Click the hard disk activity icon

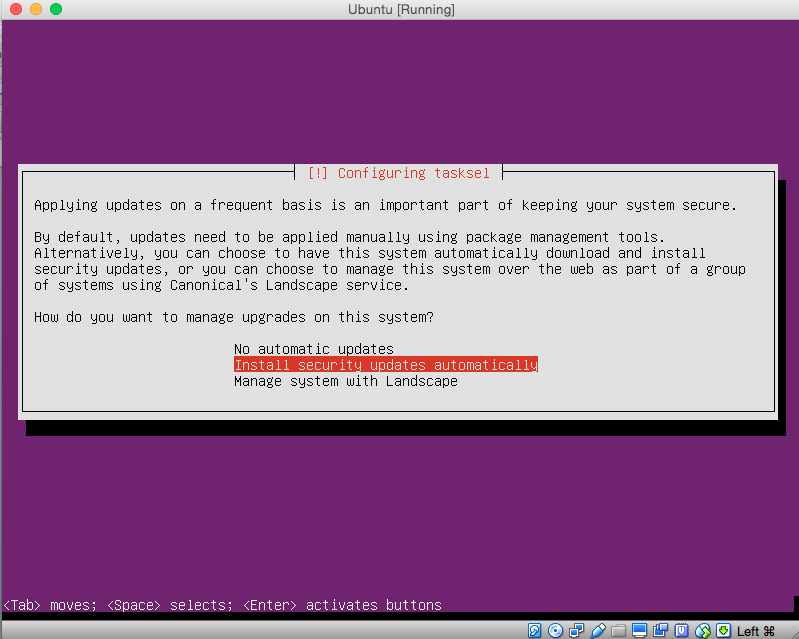[x=535, y=631]
